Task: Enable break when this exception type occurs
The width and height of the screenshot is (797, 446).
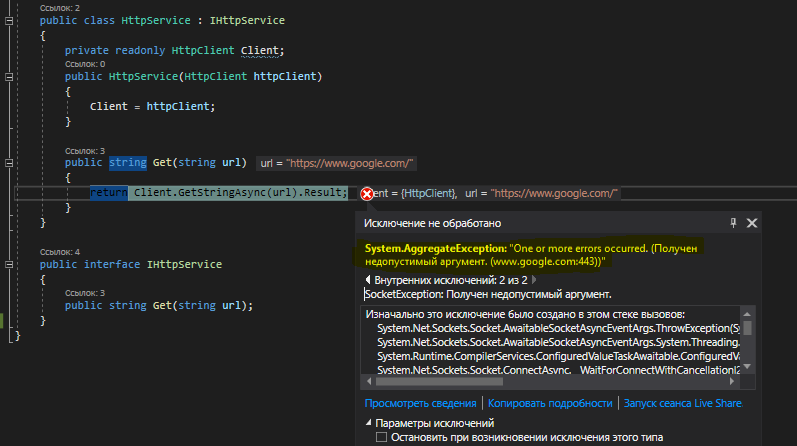Action: (x=380, y=437)
